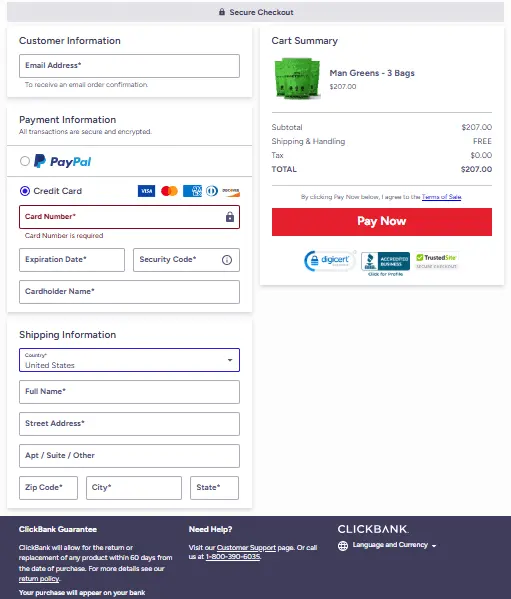Select the Credit Card radio button
The height and width of the screenshot is (599, 511).
[x=25, y=191]
